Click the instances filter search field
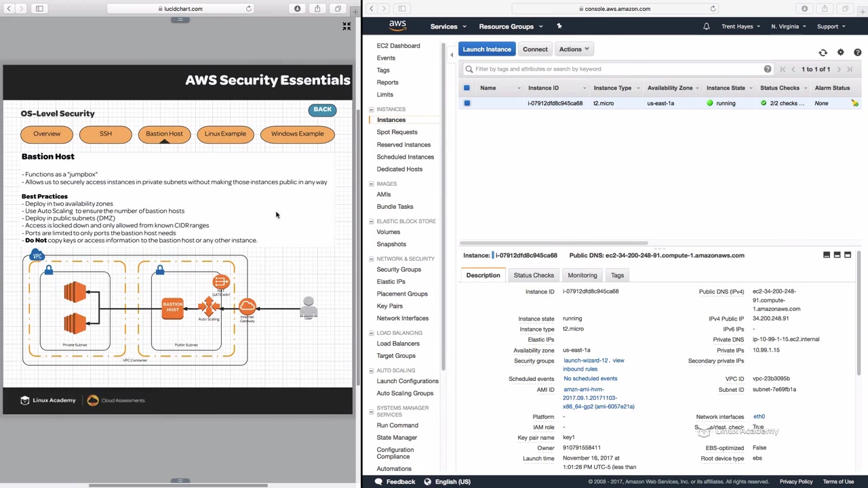The image size is (868, 488). pyautogui.click(x=617, y=69)
